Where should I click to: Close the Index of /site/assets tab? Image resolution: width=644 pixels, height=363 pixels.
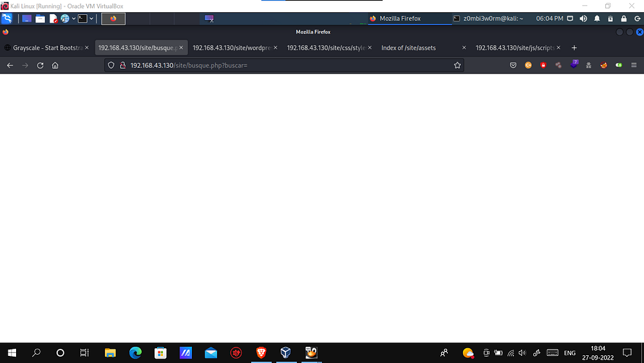[464, 48]
